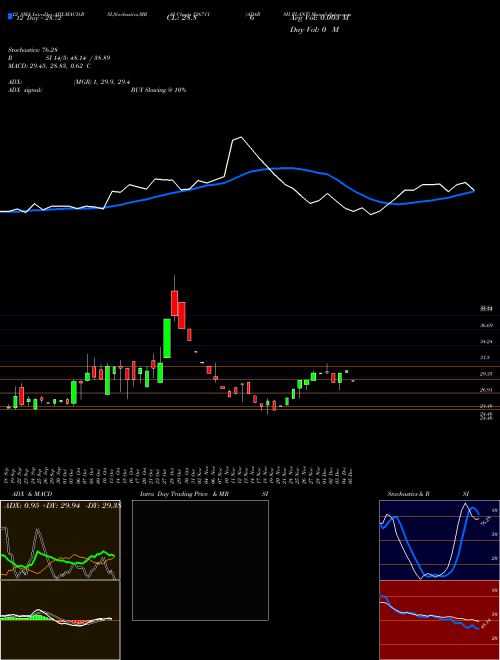Click the empty Intra Day Trading Price panel
Screen dimensions: 500x660
coord(200,560)
